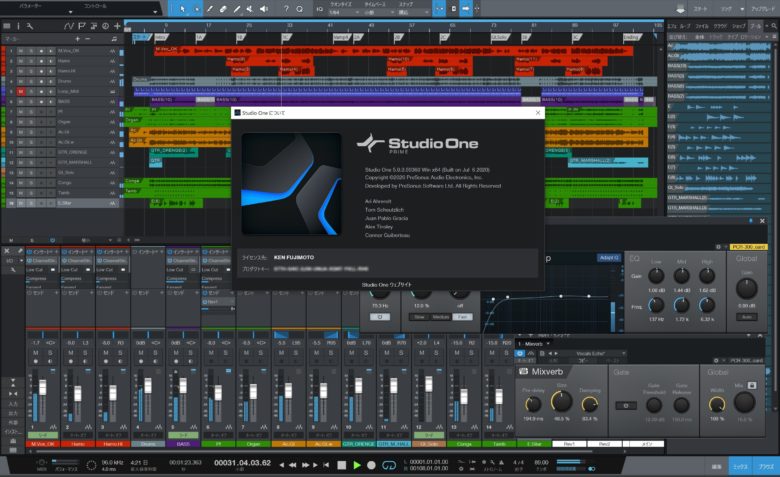Remove a marker with the minus icon
The image size is (780, 477).
(88, 39)
